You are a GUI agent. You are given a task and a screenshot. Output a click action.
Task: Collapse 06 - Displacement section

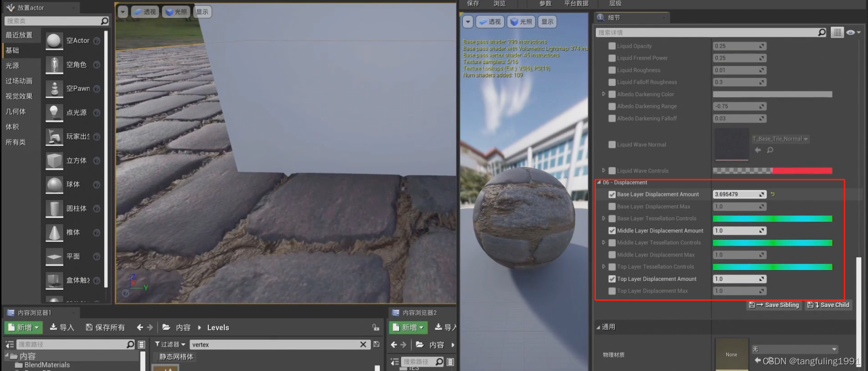click(599, 182)
